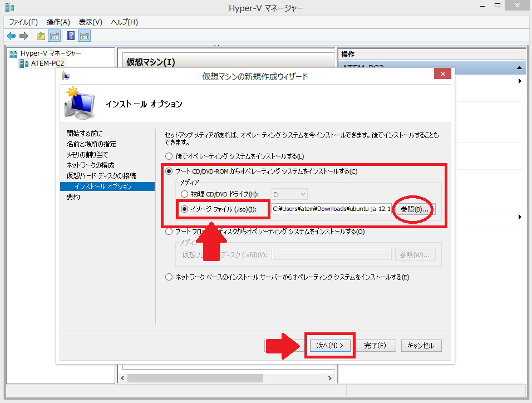Open the 表示(V) menu

[91, 22]
